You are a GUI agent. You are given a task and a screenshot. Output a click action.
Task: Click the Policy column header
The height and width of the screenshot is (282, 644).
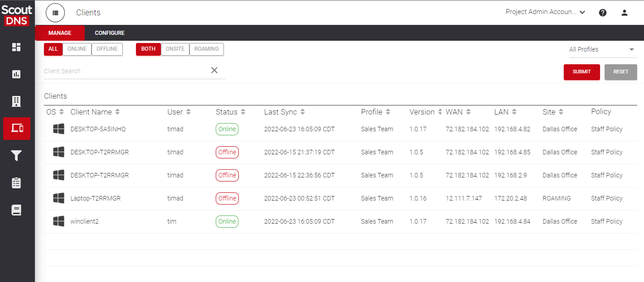coord(601,112)
